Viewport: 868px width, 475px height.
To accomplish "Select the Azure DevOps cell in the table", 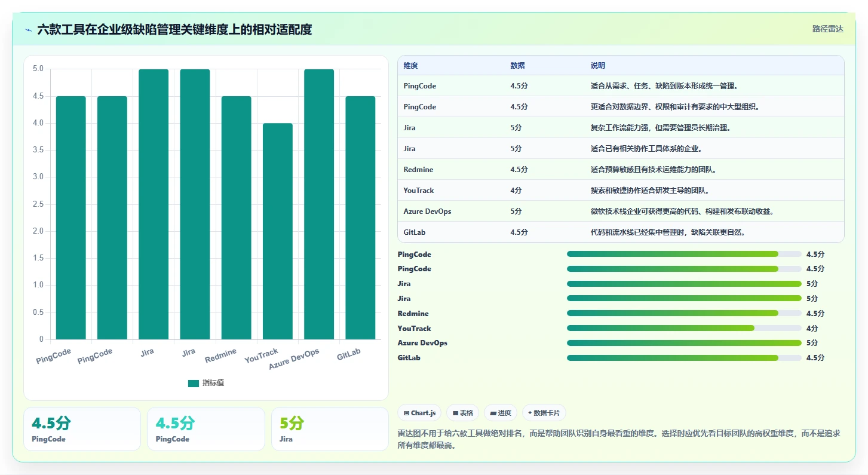I will (427, 212).
